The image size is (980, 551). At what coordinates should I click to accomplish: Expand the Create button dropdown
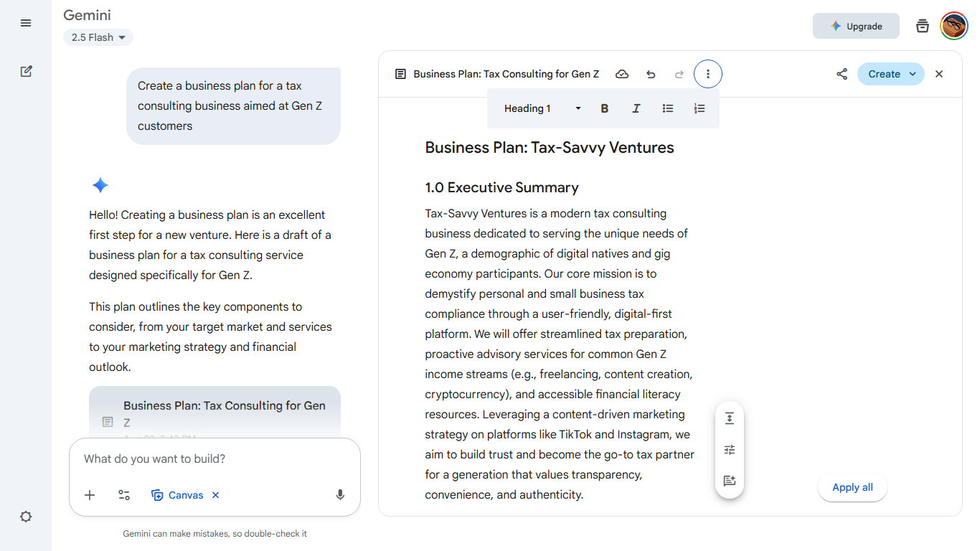pos(913,74)
